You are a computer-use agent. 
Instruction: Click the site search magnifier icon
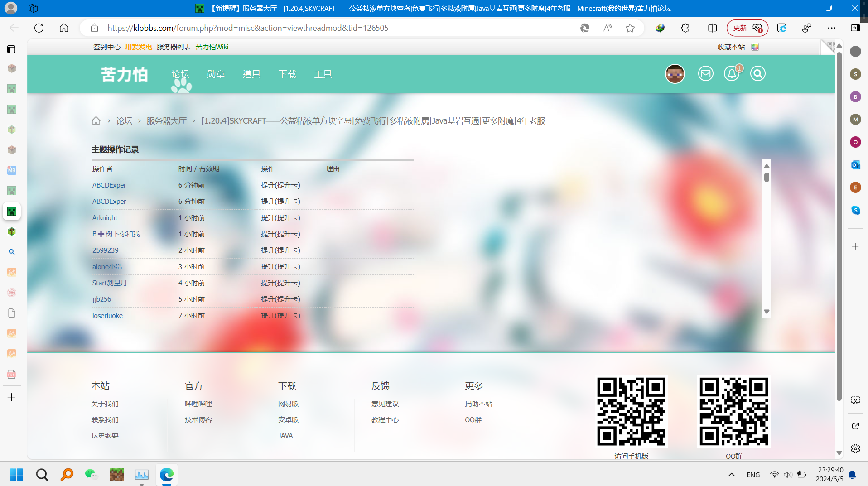[757, 74]
